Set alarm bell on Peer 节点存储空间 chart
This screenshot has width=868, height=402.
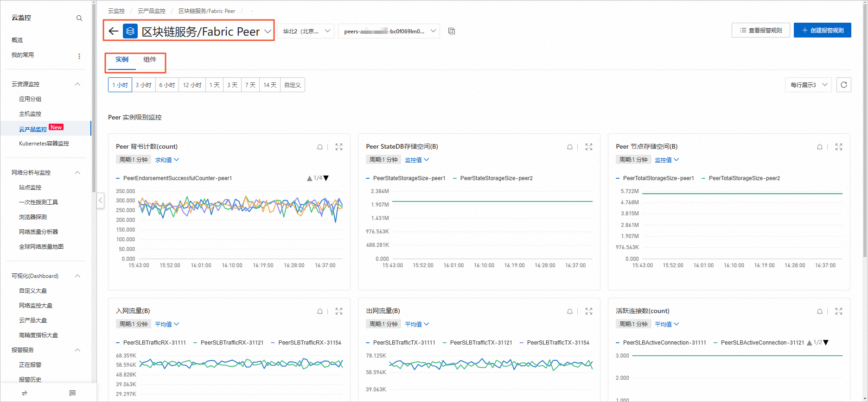coord(820,147)
